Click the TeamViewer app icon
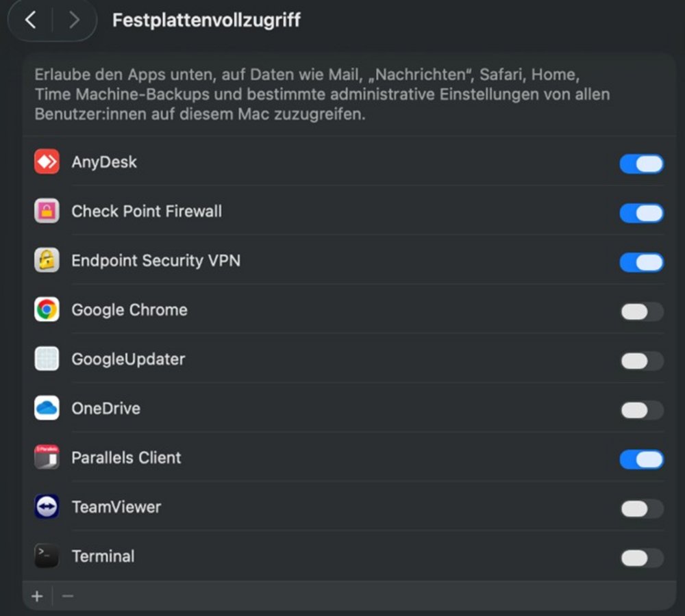This screenshot has width=685, height=616. pyautogui.click(x=47, y=507)
